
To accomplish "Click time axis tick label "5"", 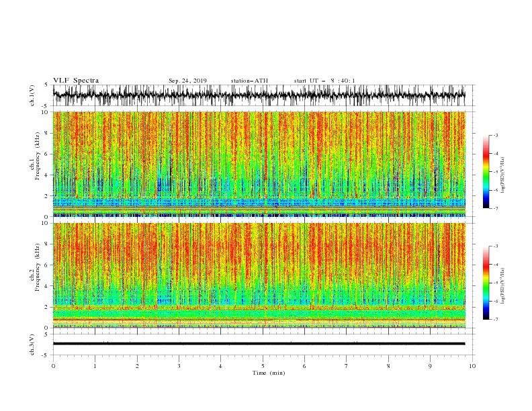I will point(263,366).
